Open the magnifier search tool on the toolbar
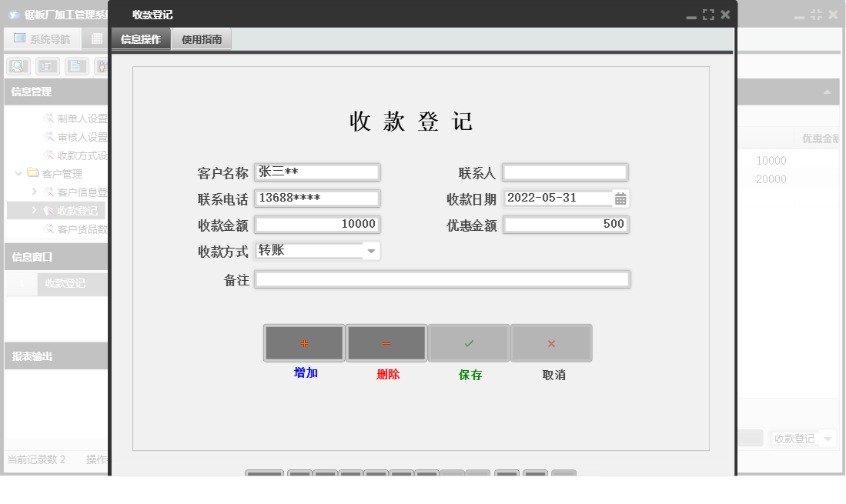The width and height of the screenshot is (846, 504). point(18,66)
